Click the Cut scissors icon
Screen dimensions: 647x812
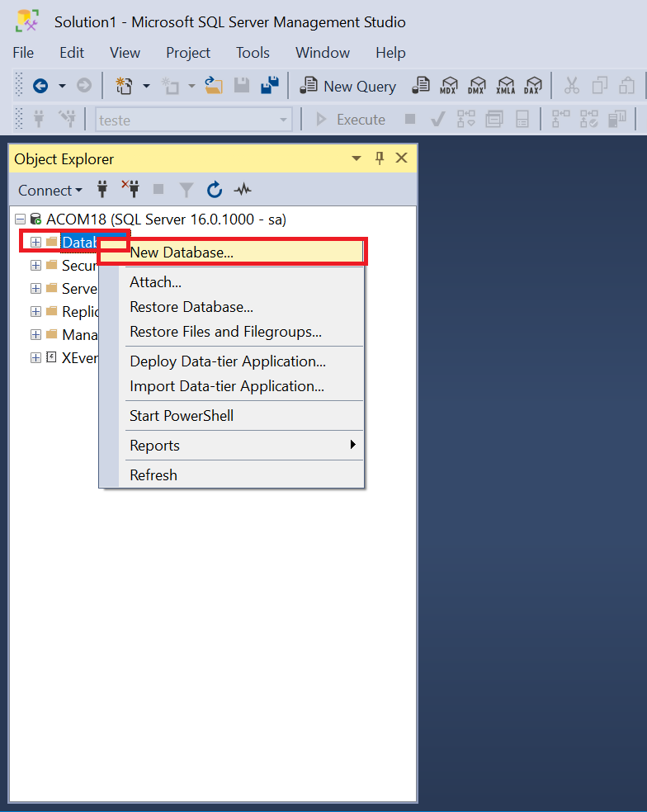(x=572, y=86)
